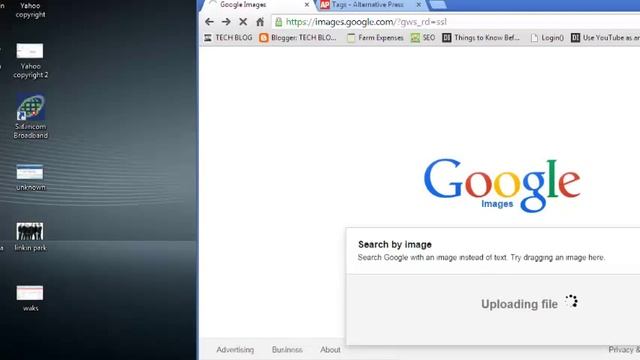Screen dimensions: 640x360
Task: Click the green SSL padlock icon
Action: 279,22
